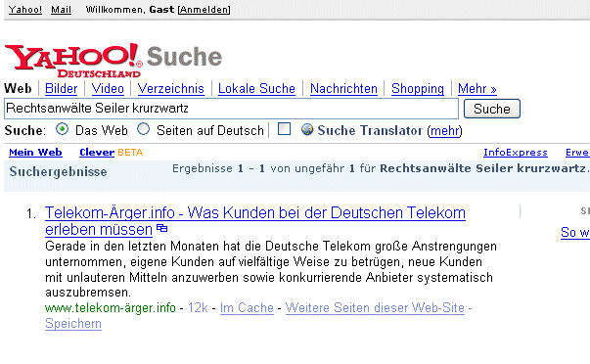Open the mehr link beside Translator
This screenshot has height=364, width=590.
tap(445, 130)
